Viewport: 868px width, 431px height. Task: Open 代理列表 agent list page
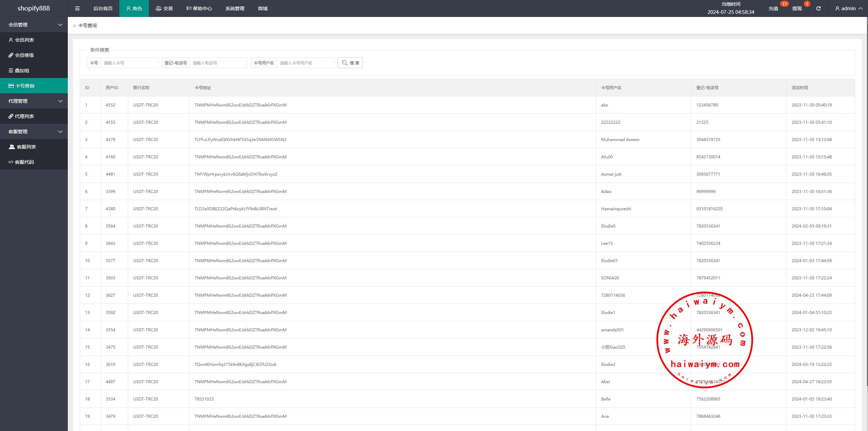click(x=24, y=116)
